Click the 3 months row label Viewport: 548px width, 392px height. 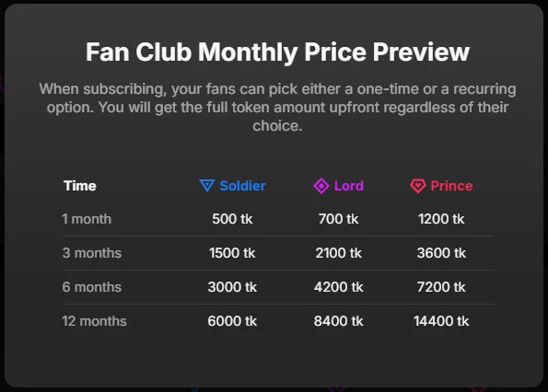pos(92,253)
